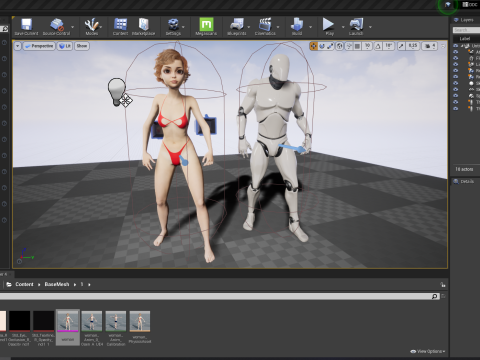Image resolution: width=480 pixels, height=360 pixels.
Task: Open the Marketplace
Action: (143, 27)
